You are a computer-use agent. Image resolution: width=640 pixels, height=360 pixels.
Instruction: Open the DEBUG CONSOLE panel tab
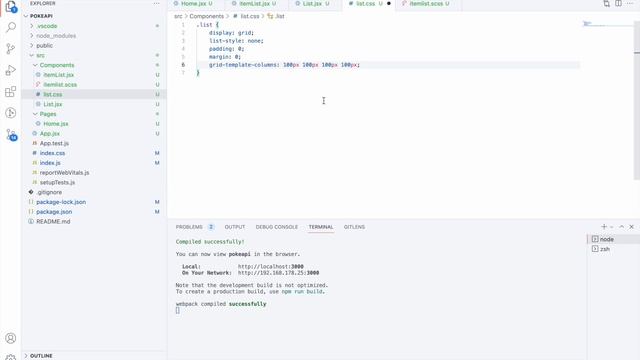(x=276, y=227)
